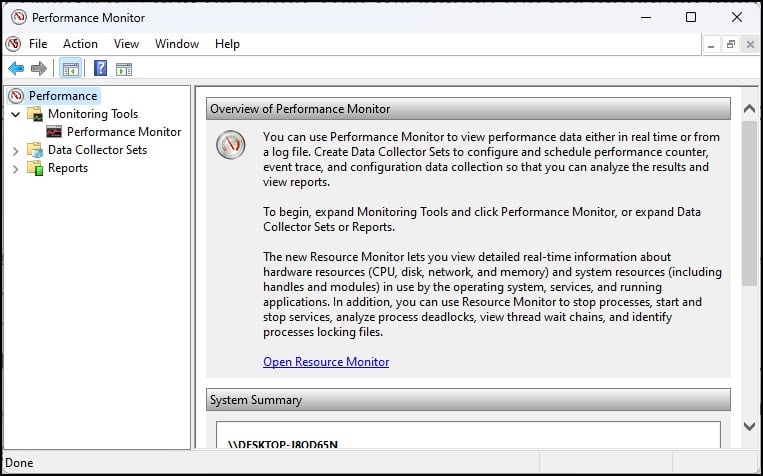Click the Open Resource Monitor link
The height and width of the screenshot is (476, 763).
326,362
